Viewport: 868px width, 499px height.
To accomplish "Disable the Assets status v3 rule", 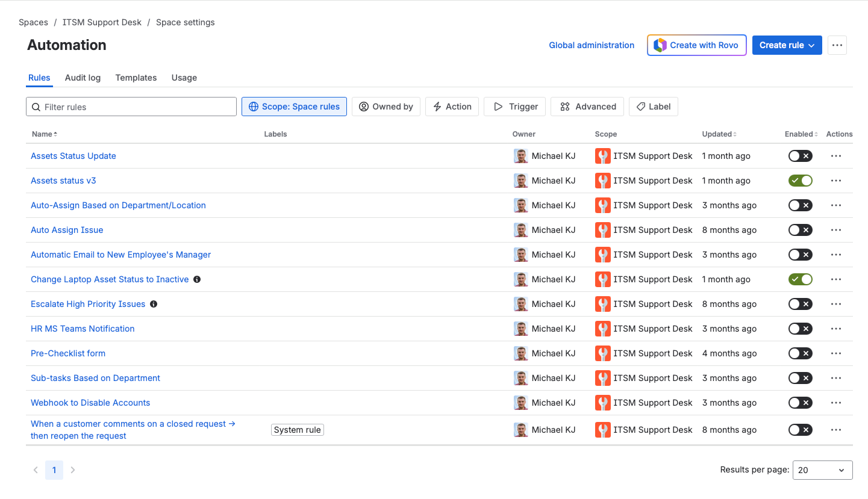I will point(800,181).
